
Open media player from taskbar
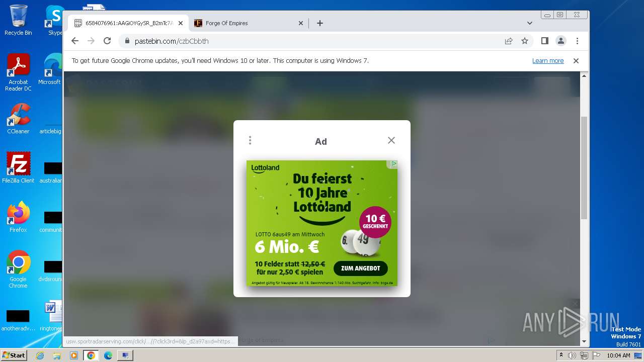pos(74,355)
